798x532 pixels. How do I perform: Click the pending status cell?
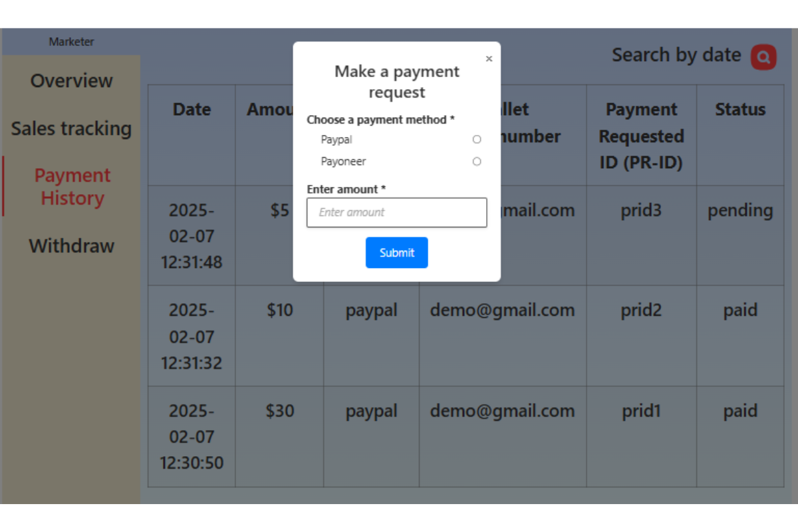click(740, 211)
